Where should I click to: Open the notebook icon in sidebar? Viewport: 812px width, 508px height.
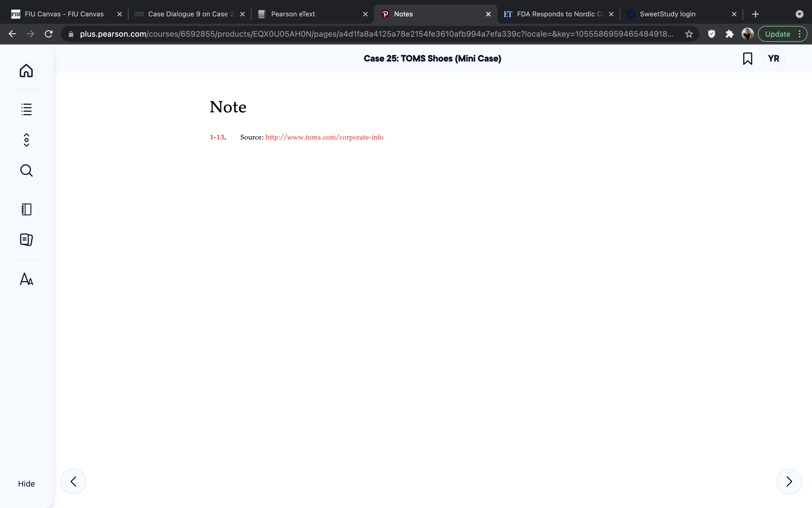coord(26,209)
